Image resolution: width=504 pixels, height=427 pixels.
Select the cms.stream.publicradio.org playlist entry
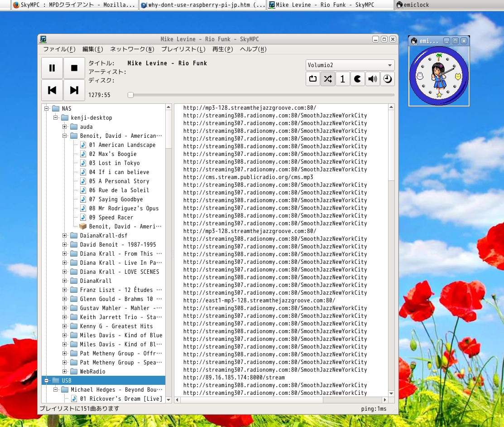point(248,177)
